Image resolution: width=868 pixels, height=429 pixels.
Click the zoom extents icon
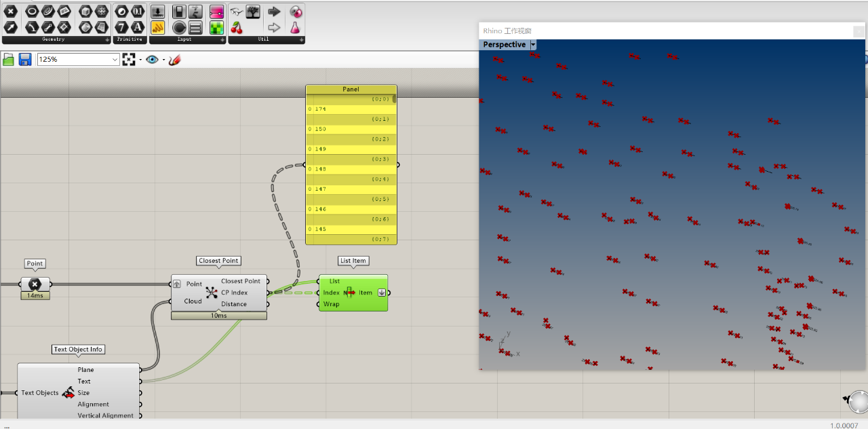129,60
